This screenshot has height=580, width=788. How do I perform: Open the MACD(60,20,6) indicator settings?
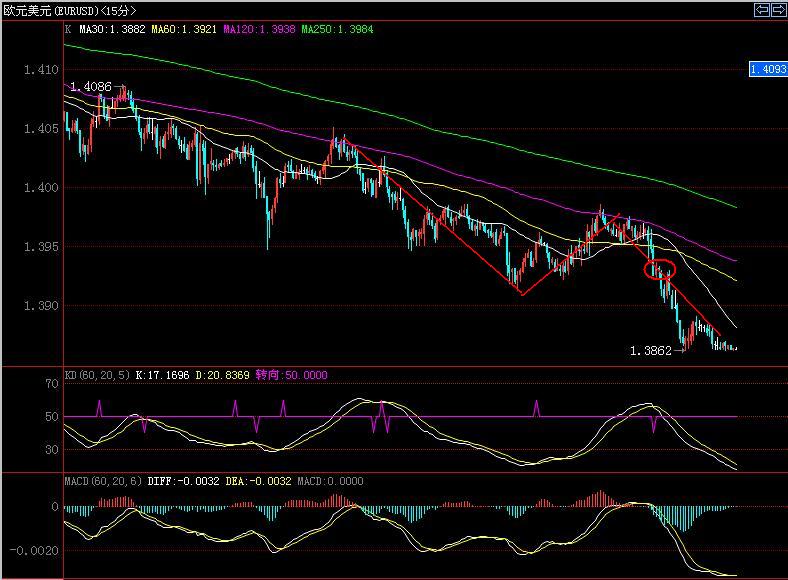(103, 481)
